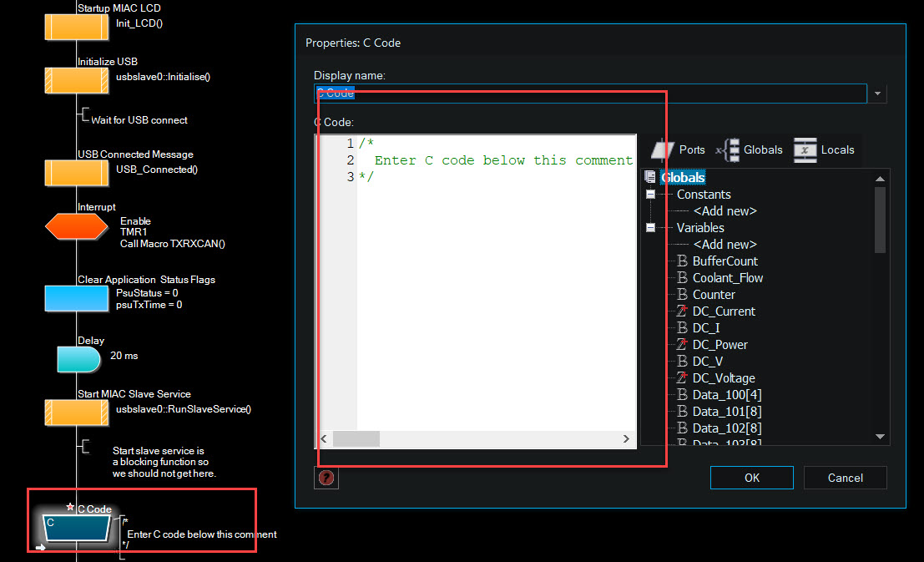Click the 'Startup MIAC LCD' flowchart label

(x=119, y=8)
